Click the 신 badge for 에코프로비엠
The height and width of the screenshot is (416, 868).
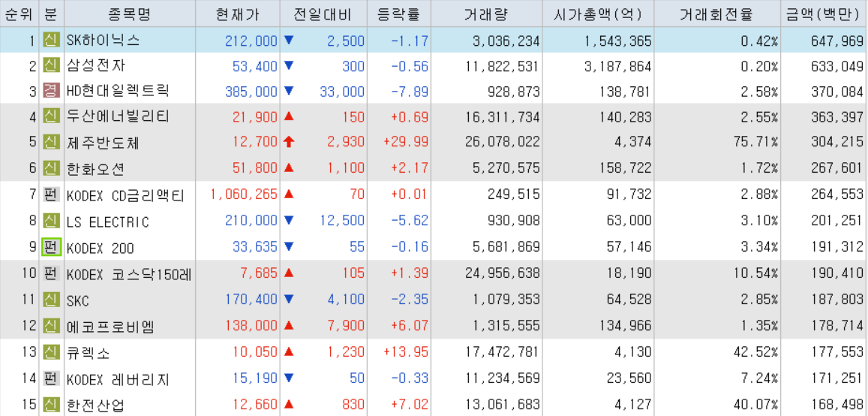point(51,326)
